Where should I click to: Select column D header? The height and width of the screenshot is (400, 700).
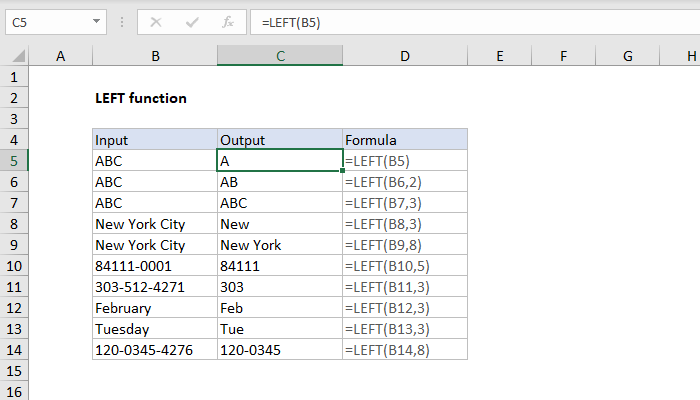coord(404,57)
